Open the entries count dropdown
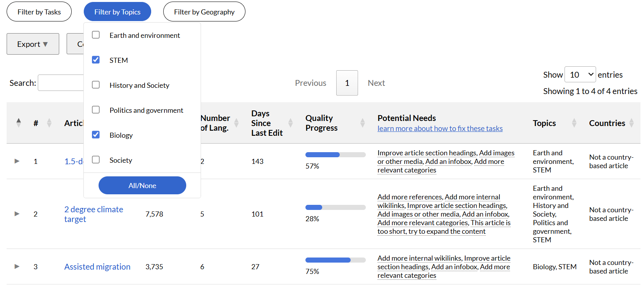Image resolution: width=644 pixels, height=286 pixels. pyautogui.click(x=580, y=75)
